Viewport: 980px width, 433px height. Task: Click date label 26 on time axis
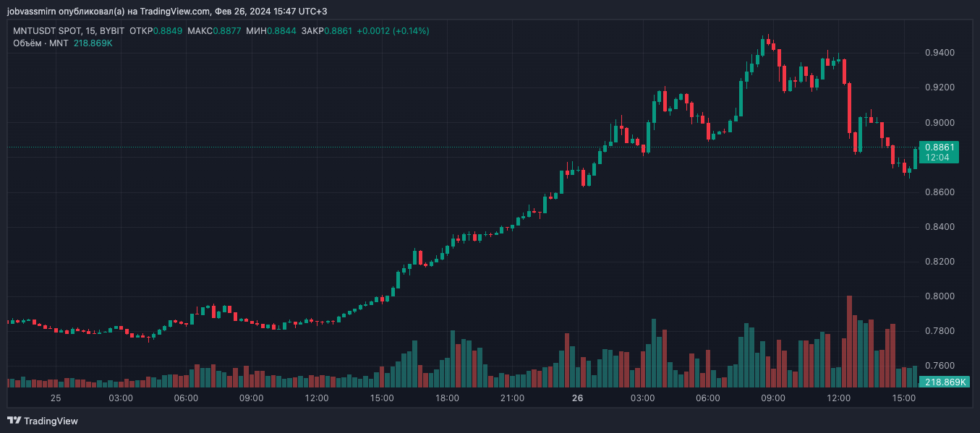[577, 398]
